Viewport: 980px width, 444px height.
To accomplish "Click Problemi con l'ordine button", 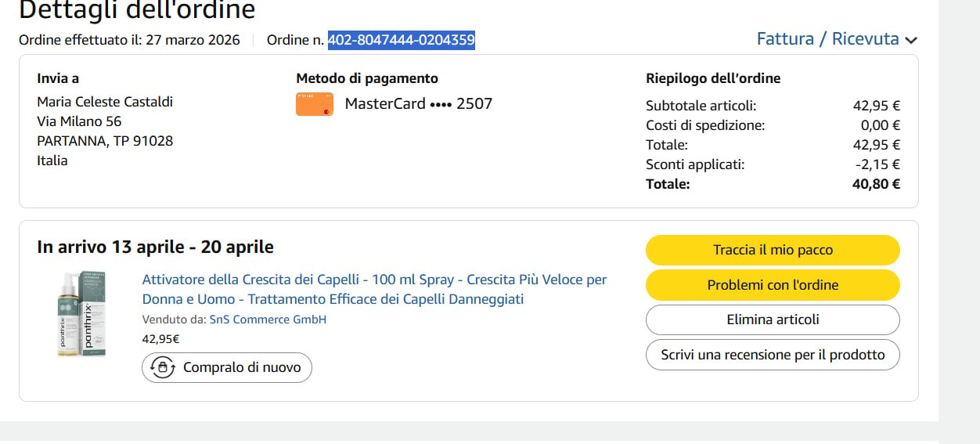I will click(x=773, y=285).
